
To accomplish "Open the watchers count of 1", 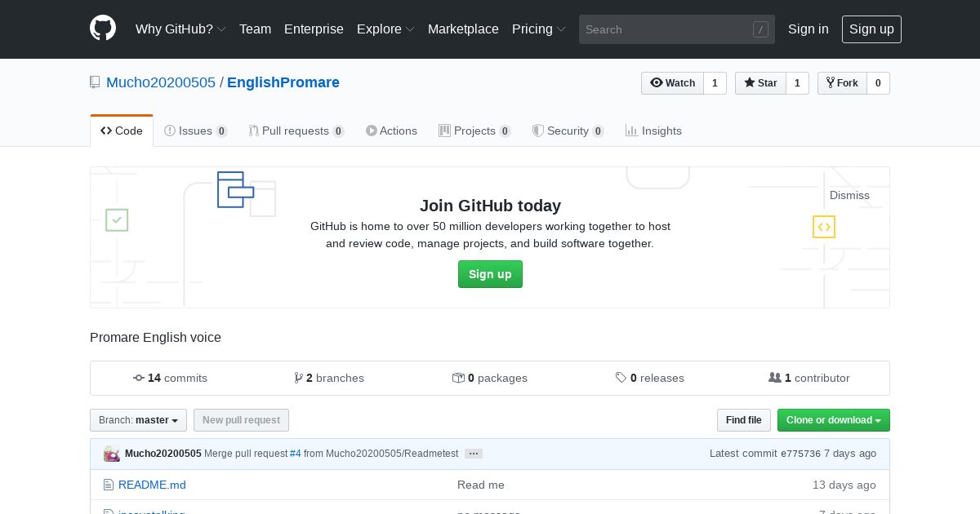I will click(x=715, y=83).
